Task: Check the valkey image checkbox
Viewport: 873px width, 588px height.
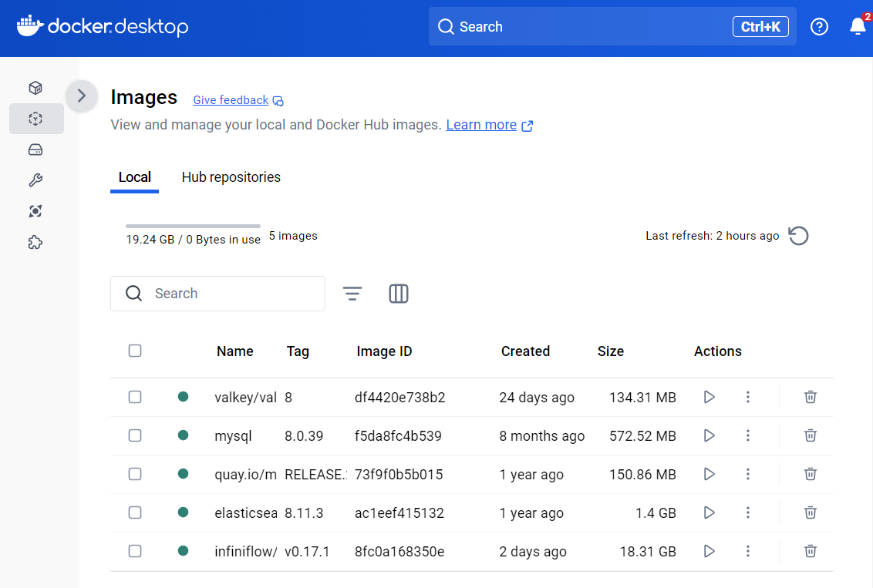Action: coord(135,397)
